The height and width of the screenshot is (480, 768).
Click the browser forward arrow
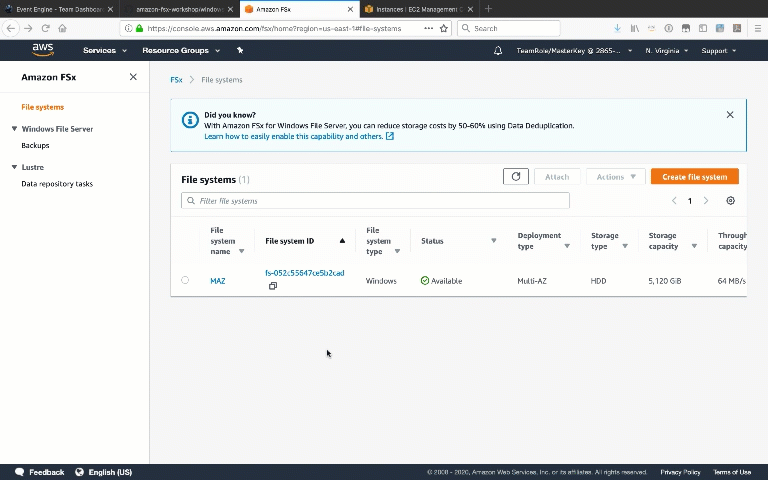pos(28,28)
